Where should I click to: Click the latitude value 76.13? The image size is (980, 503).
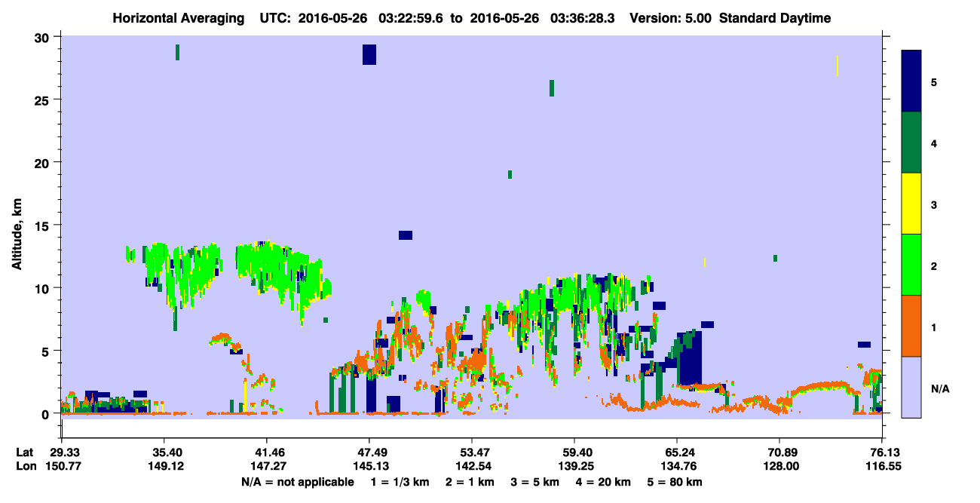click(882, 452)
